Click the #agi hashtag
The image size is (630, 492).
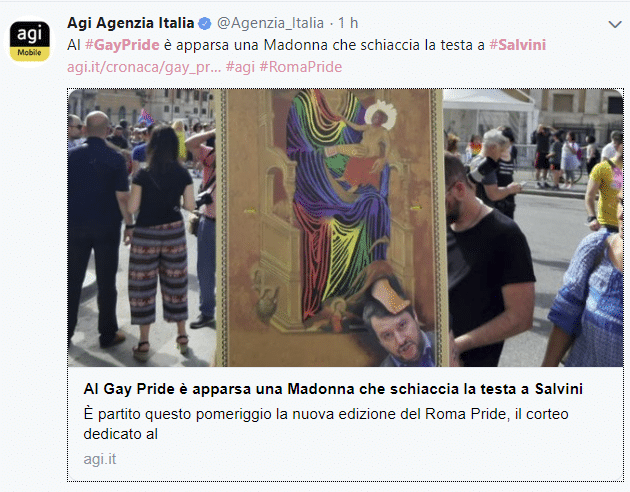pos(240,67)
